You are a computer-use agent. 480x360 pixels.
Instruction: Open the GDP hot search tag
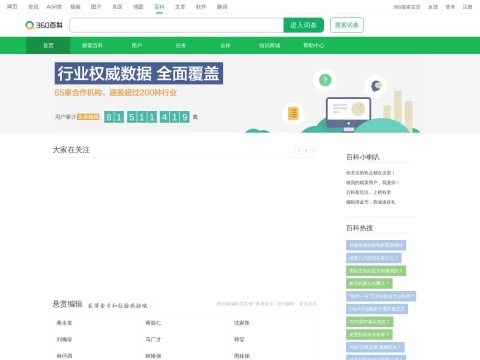(x=369, y=322)
